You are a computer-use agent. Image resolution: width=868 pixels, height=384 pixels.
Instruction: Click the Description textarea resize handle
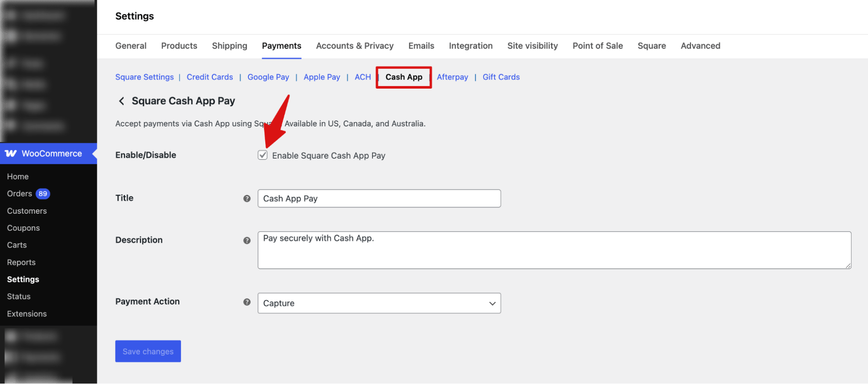(848, 266)
